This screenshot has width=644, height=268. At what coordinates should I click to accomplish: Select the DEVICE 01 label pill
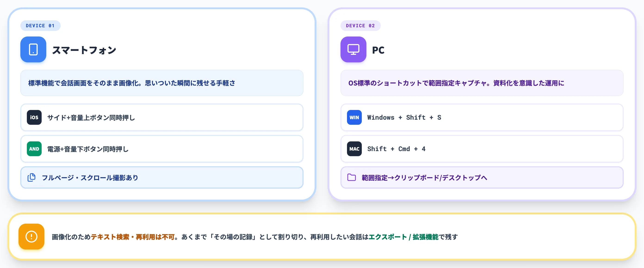(x=40, y=26)
